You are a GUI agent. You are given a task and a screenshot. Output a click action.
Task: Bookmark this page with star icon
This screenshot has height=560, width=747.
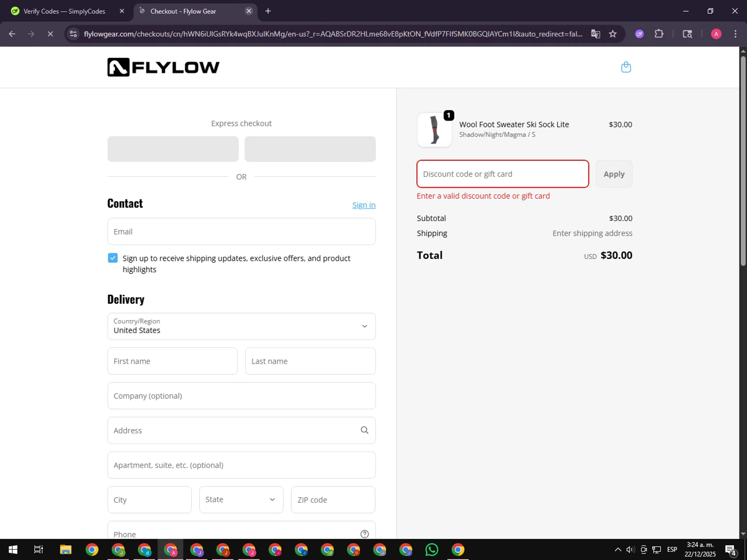pos(613,34)
